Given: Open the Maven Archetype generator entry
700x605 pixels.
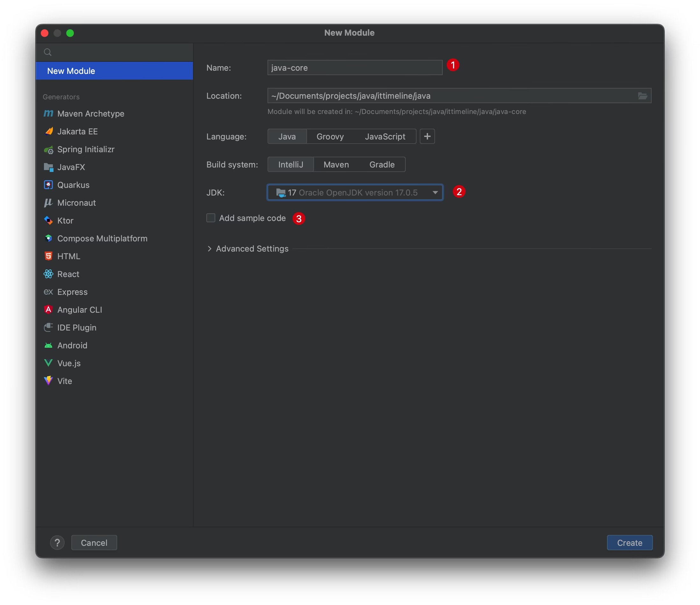Looking at the screenshot, I should point(115,113).
